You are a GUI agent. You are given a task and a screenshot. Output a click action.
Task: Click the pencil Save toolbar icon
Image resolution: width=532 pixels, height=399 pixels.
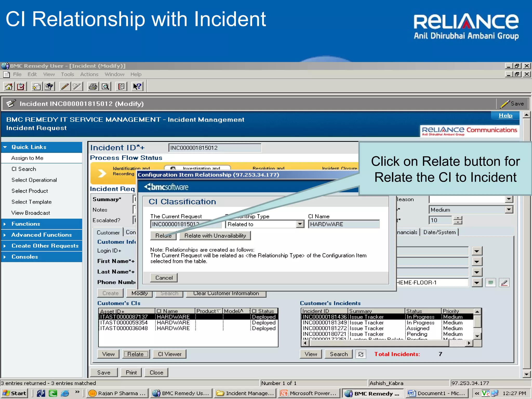[x=65, y=86]
